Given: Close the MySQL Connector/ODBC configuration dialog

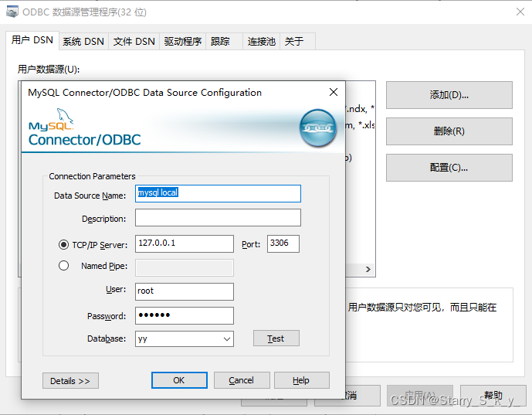Looking at the screenshot, I should point(334,92).
